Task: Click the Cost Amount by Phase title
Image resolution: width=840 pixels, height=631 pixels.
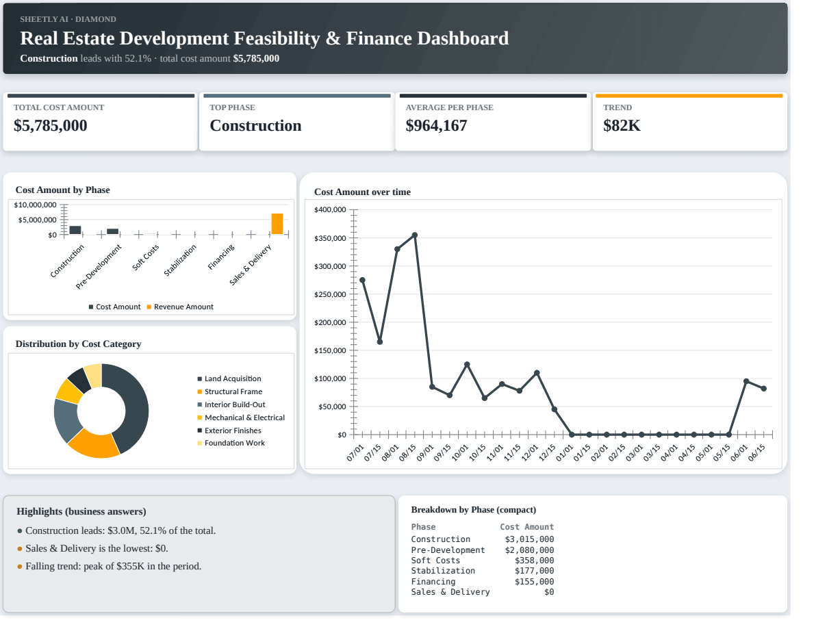Action: point(62,190)
